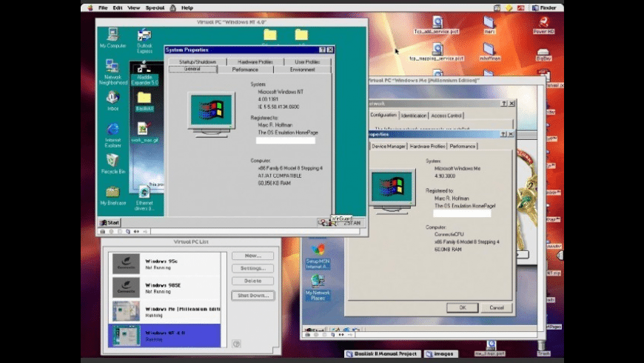Click Delete button in Virtual PC List

(252, 281)
